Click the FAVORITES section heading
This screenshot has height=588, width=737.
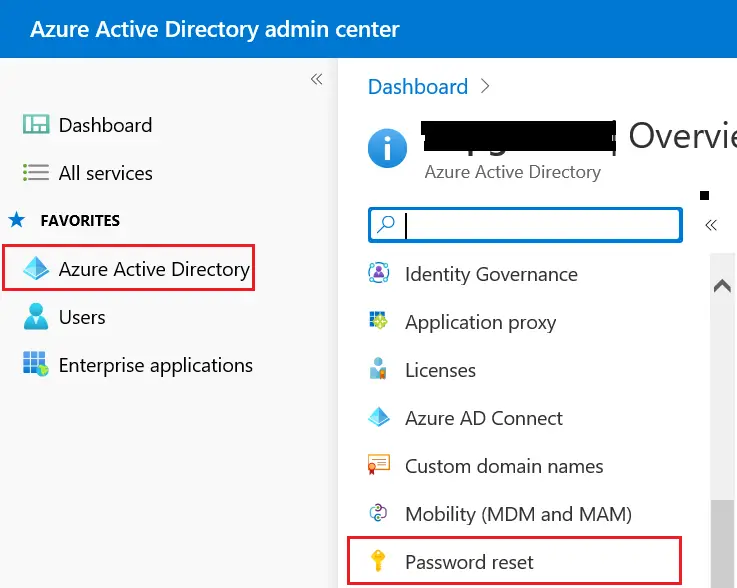(x=80, y=220)
